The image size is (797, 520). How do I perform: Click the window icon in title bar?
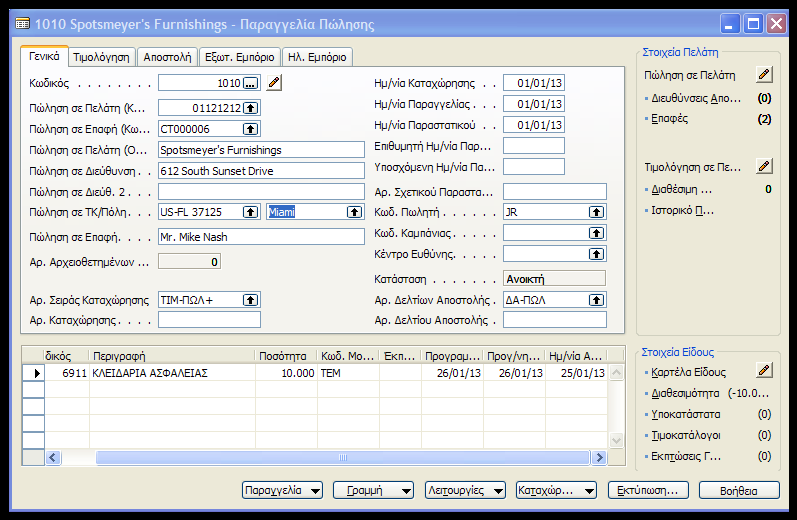(x=22, y=23)
